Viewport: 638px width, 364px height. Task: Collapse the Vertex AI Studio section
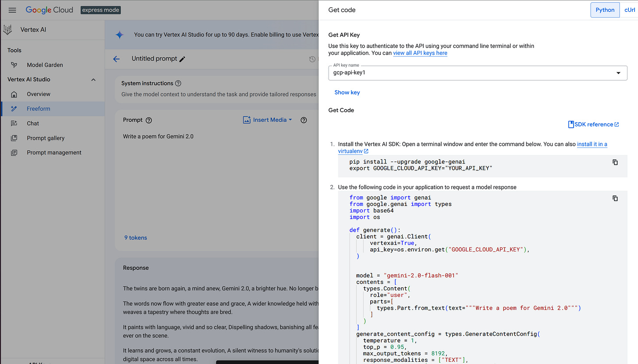[93, 80]
